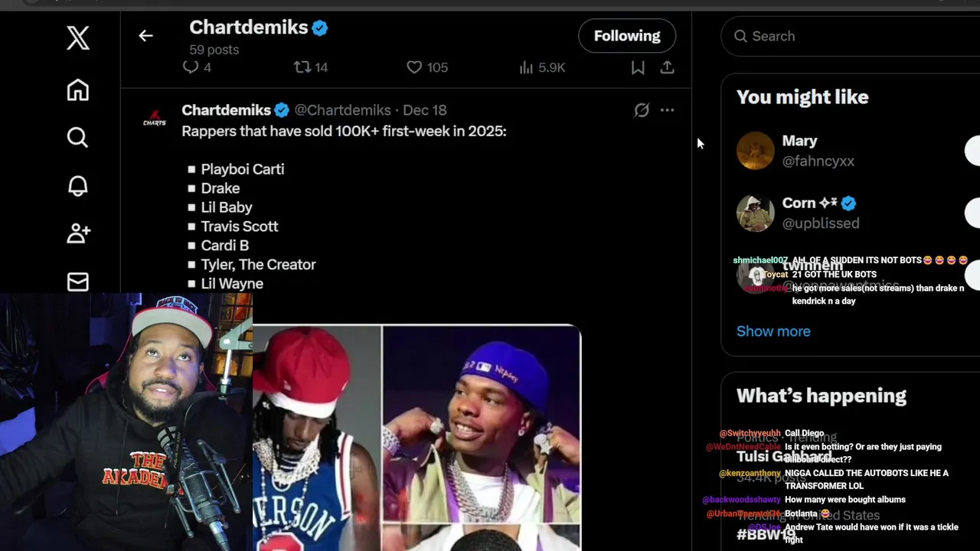Click the back arrow beside Chartdemiks
980x551 pixels.
point(145,36)
